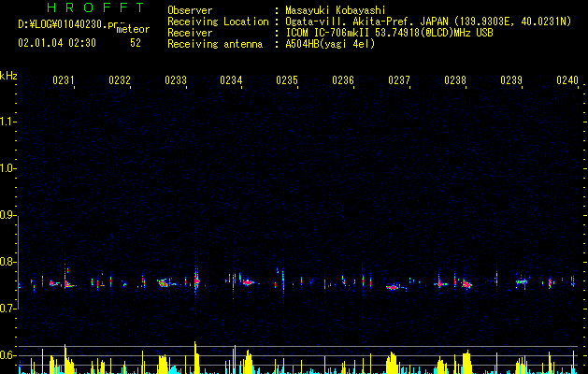588x374 pixels.
Task: Click the Receiving antenna field label
Action: pos(215,44)
